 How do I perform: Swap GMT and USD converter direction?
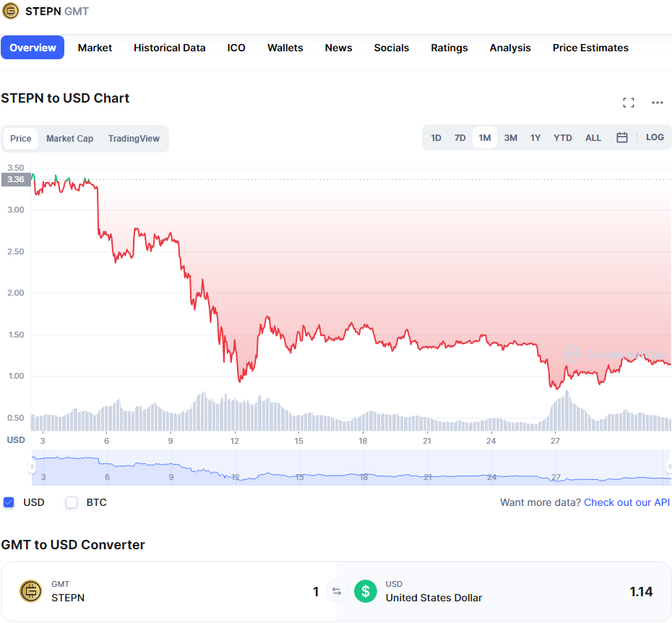point(337,592)
